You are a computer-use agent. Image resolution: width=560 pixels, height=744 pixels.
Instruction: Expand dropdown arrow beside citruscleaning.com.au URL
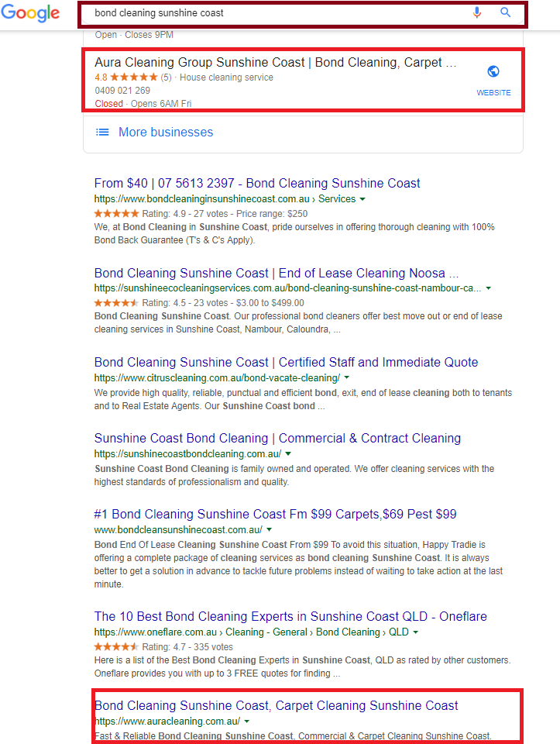[347, 378]
